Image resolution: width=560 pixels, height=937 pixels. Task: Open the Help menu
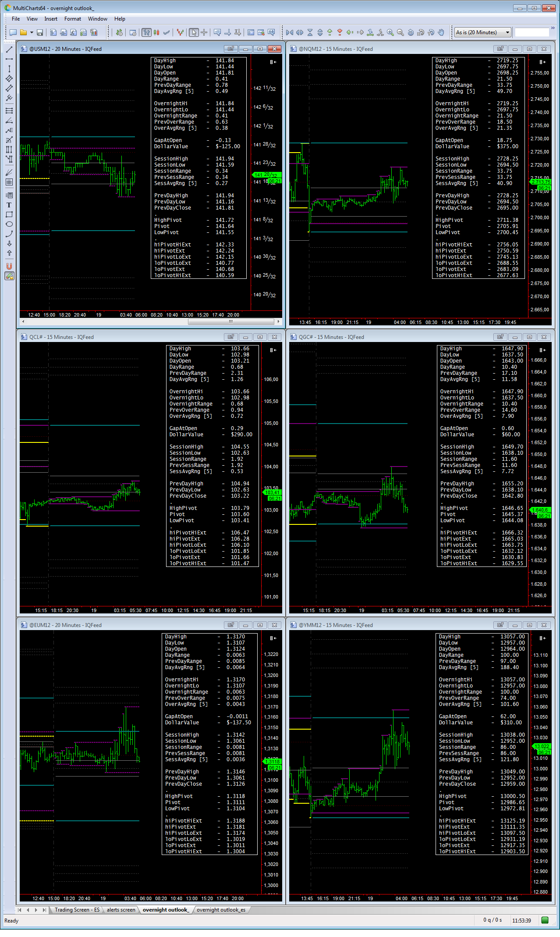coord(120,19)
